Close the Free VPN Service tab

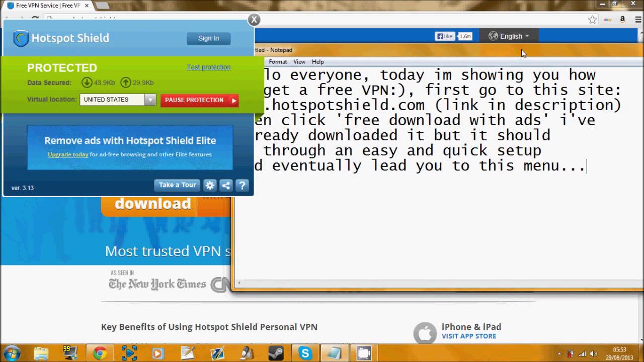[87, 6]
